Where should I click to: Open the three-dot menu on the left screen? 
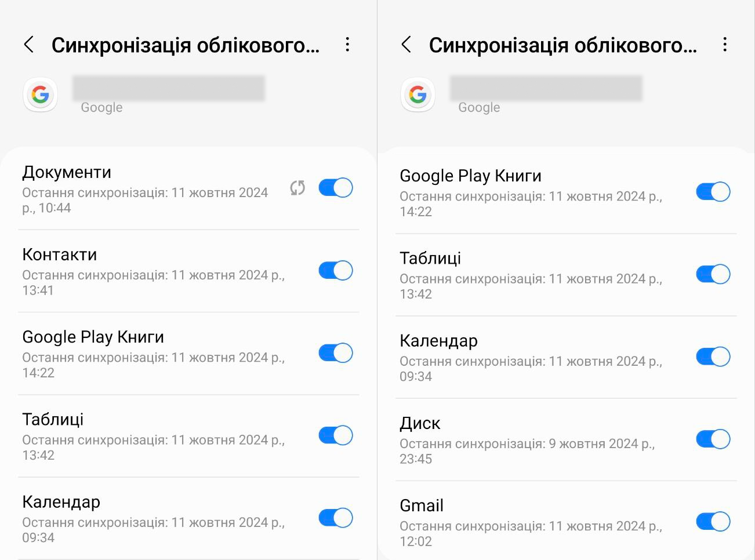pyautogui.click(x=347, y=44)
